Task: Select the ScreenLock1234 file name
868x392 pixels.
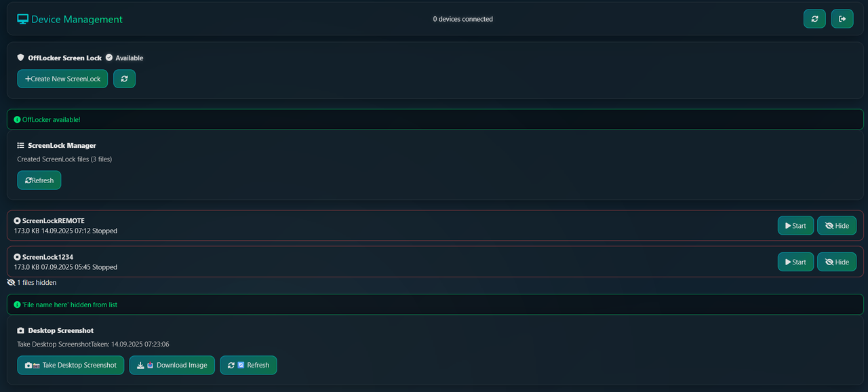Action: (47, 257)
